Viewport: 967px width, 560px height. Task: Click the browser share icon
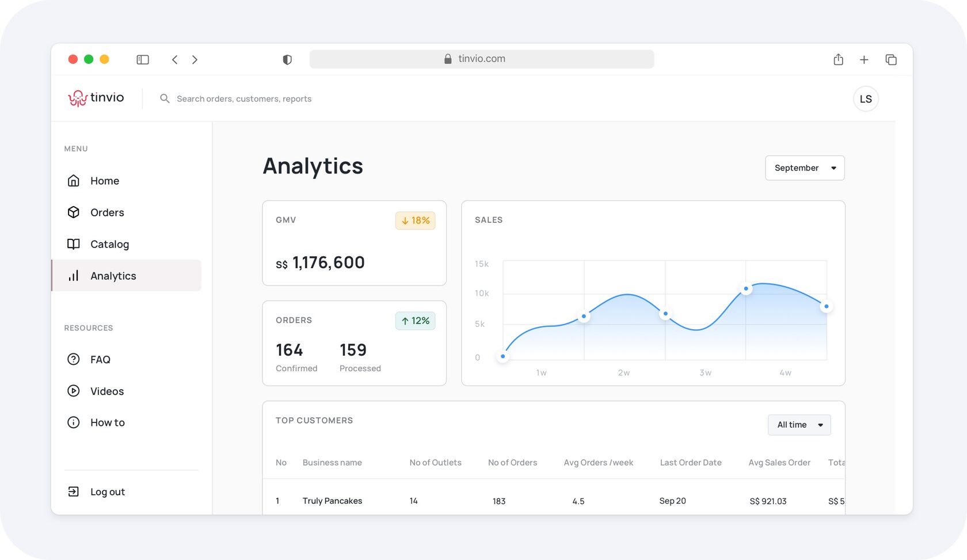(x=838, y=60)
